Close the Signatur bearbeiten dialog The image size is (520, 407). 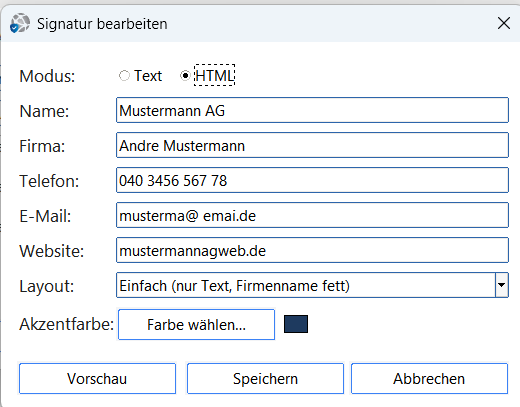point(504,23)
